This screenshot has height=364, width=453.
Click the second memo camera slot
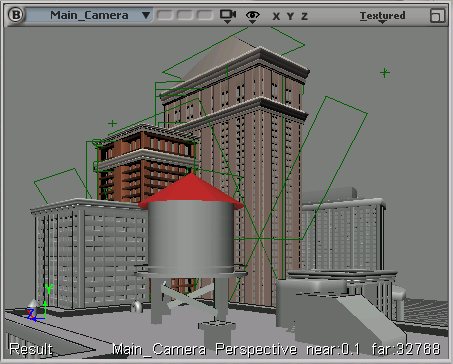184,15
